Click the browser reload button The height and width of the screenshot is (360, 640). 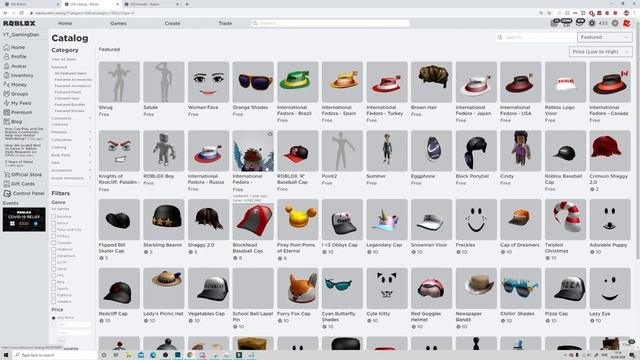click(21, 13)
